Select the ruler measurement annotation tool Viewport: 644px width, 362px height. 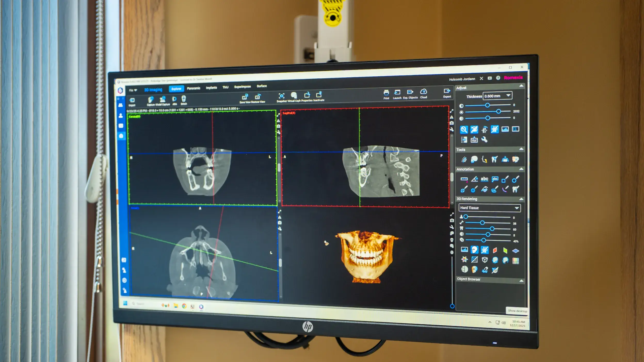coord(464,179)
